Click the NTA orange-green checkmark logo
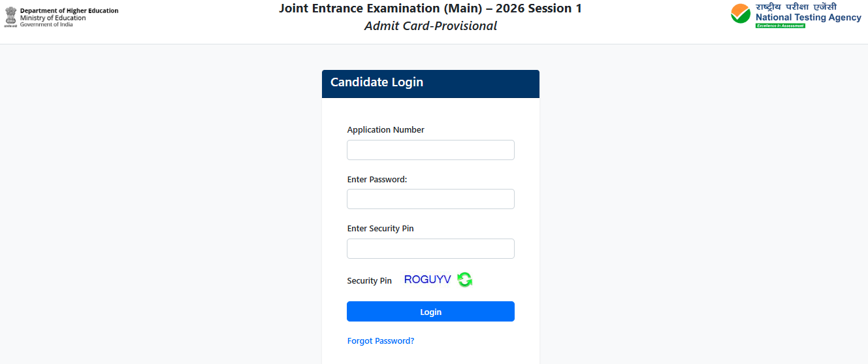Image resolution: width=868 pixels, height=364 pixels. coord(741,14)
